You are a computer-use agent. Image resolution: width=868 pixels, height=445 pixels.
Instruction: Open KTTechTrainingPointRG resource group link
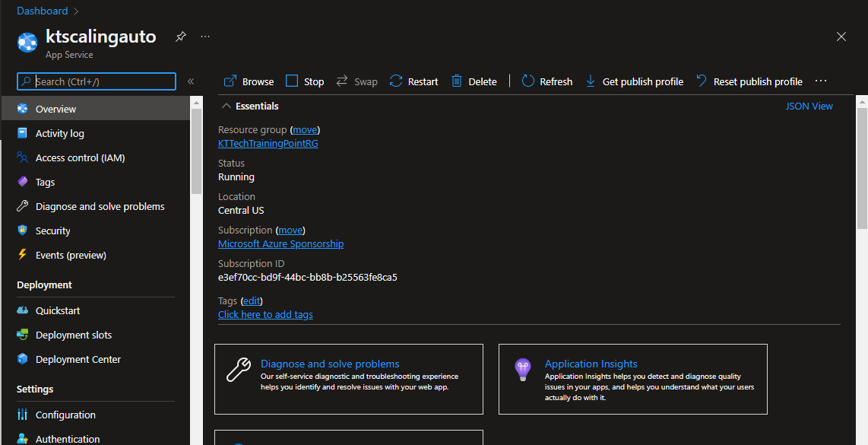[268, 144]
